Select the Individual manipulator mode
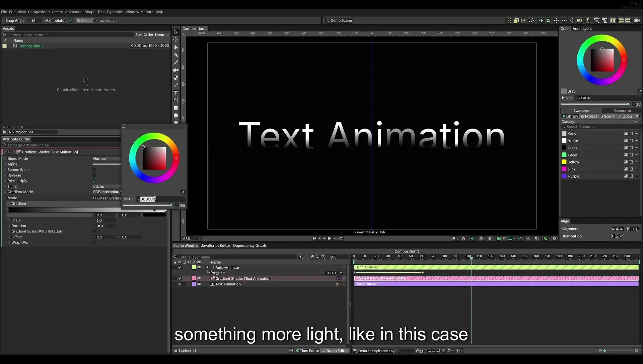The width and height of the screenshot is (643, 364). 105,21
